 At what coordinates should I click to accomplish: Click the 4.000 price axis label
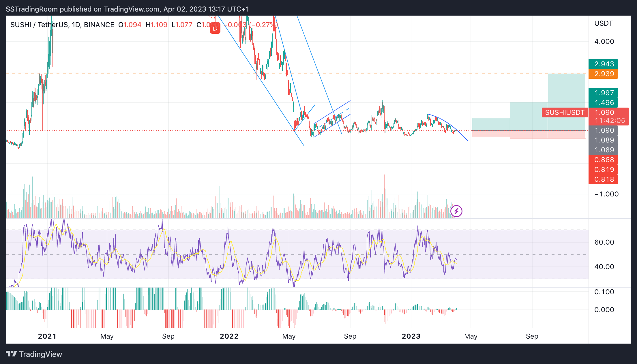[604, 42]
